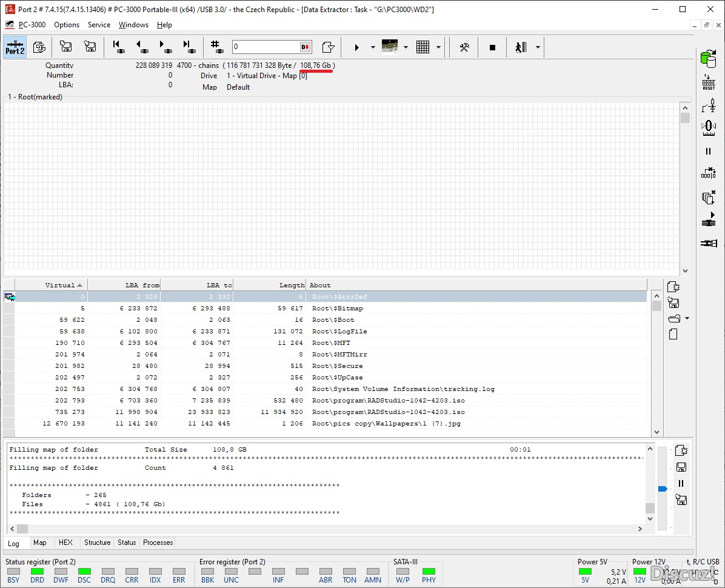
Task: Open the Service menu
Action: coord(99,25)
